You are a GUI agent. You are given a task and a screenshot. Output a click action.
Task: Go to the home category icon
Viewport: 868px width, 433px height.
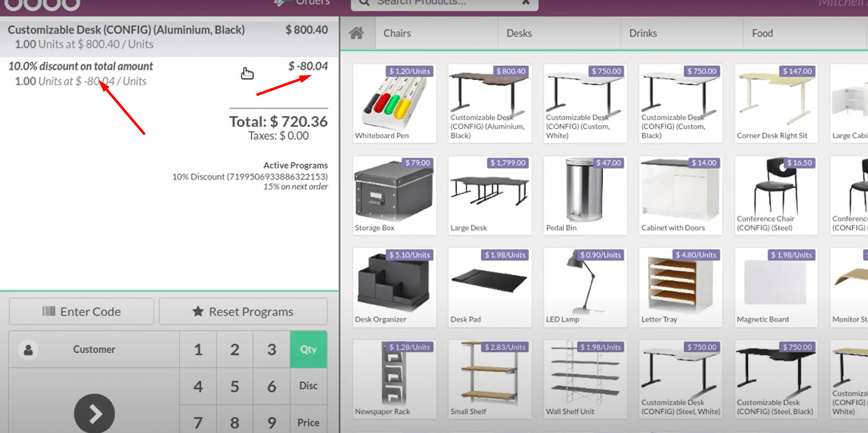(x=357, y=33)
